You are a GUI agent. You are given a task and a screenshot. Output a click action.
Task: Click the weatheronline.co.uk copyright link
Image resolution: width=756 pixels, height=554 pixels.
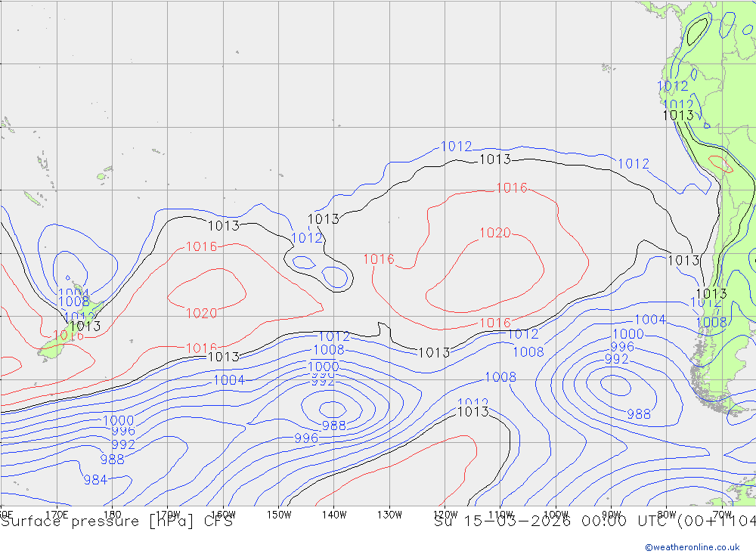tap(692, 546)
